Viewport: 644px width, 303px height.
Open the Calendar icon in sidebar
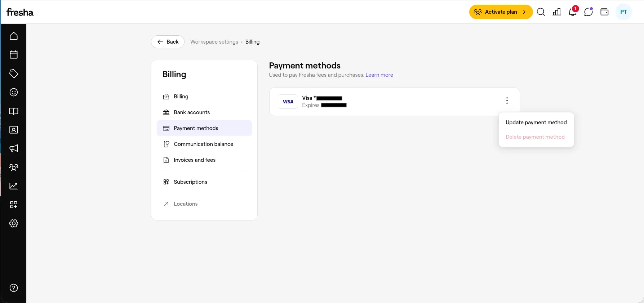pyautogui.click(x=14, y=55)
